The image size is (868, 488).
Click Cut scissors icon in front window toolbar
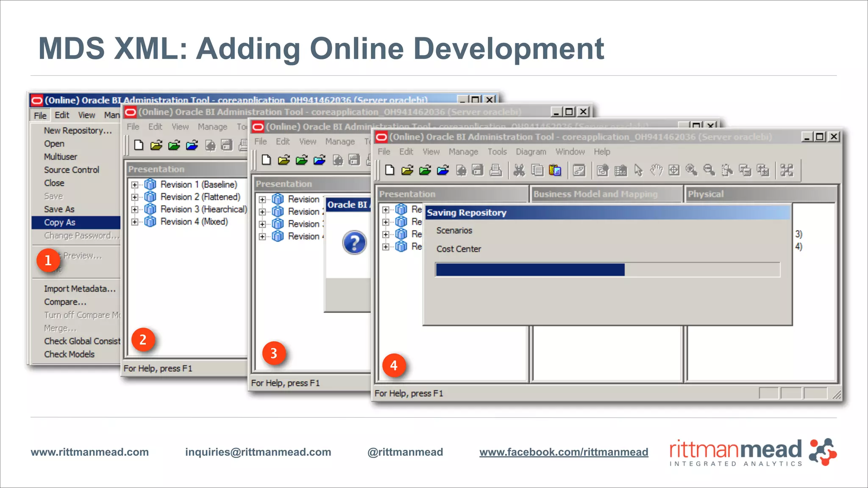[519, 170]
